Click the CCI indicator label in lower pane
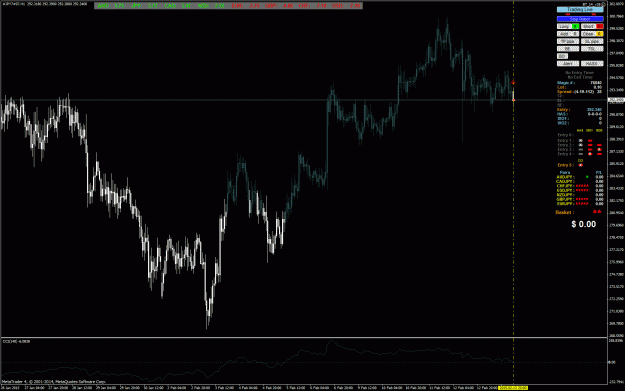 tap(16, 341)
